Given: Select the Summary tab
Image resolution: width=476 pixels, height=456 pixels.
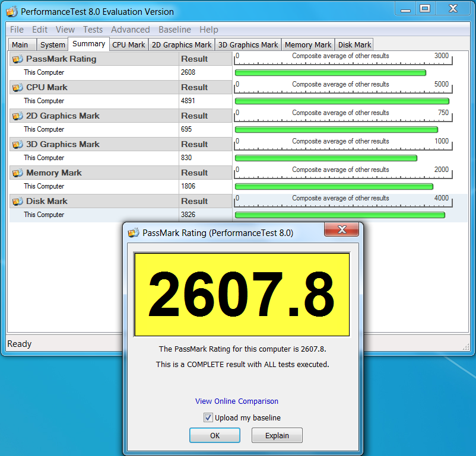Looking at the screenshot, I should pos(88,44).
